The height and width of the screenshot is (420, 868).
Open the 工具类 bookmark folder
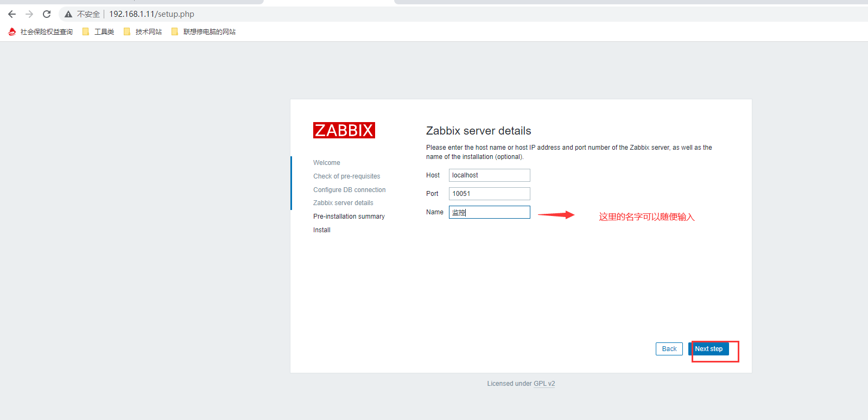pyautogui.click(x=98, y=31)
